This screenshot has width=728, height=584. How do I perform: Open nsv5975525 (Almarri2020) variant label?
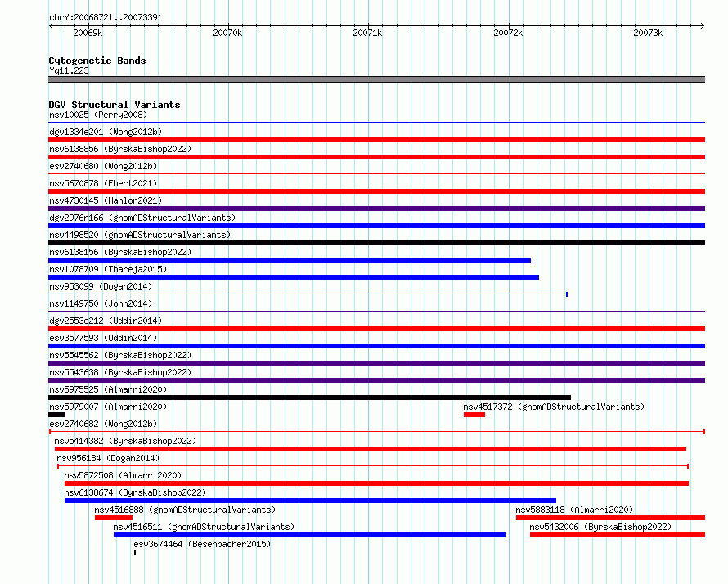pos(108,389)
